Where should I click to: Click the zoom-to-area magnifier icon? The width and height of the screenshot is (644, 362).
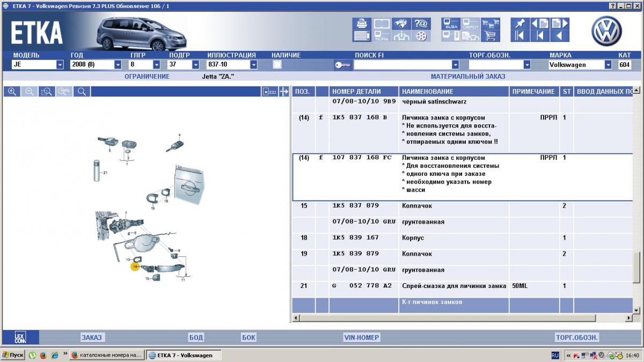47,92
